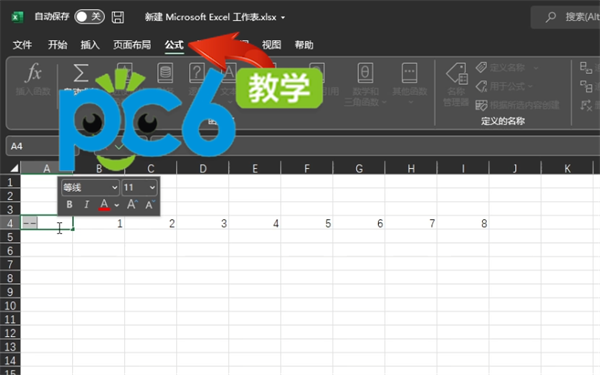Open the Help (帮助) tab
Viewport: 600px width, 375px height.
pos(304,45)
